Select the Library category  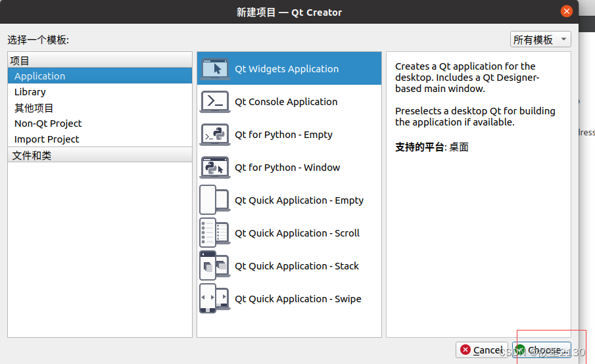(x=100, y=92)
